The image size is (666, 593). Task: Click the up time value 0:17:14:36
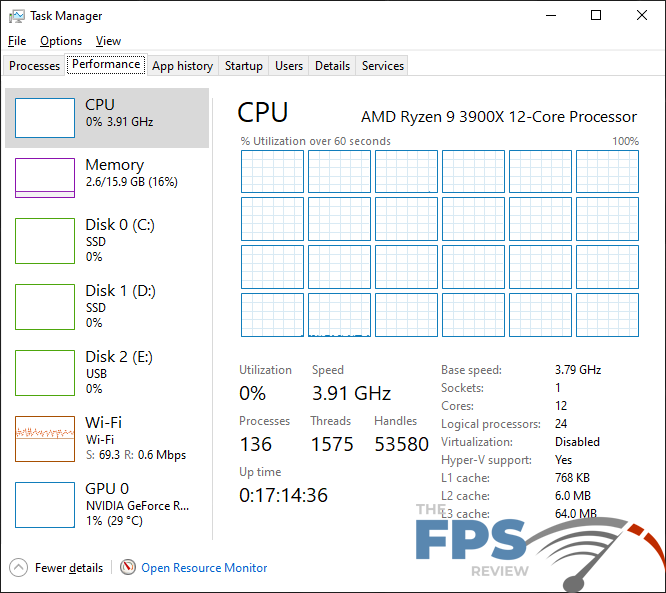(283, 495)
